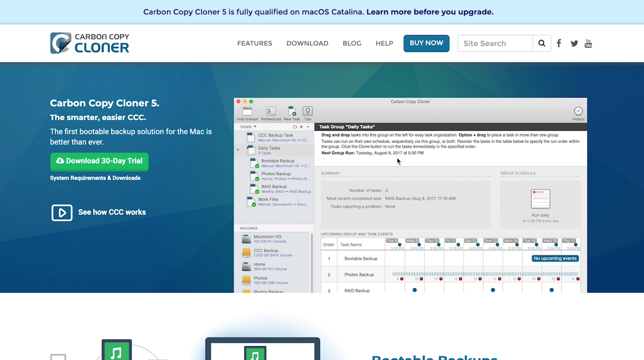
Task: Open System Requirements & Downloads link
Action: [95, 178]
